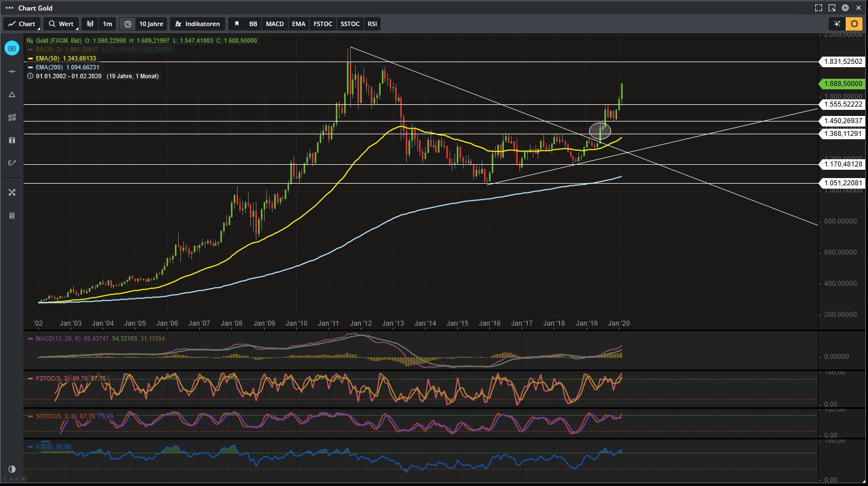Click the yellow EMA(50) color swatch
This screenshot has height=486, width=868.
point(31,58)
